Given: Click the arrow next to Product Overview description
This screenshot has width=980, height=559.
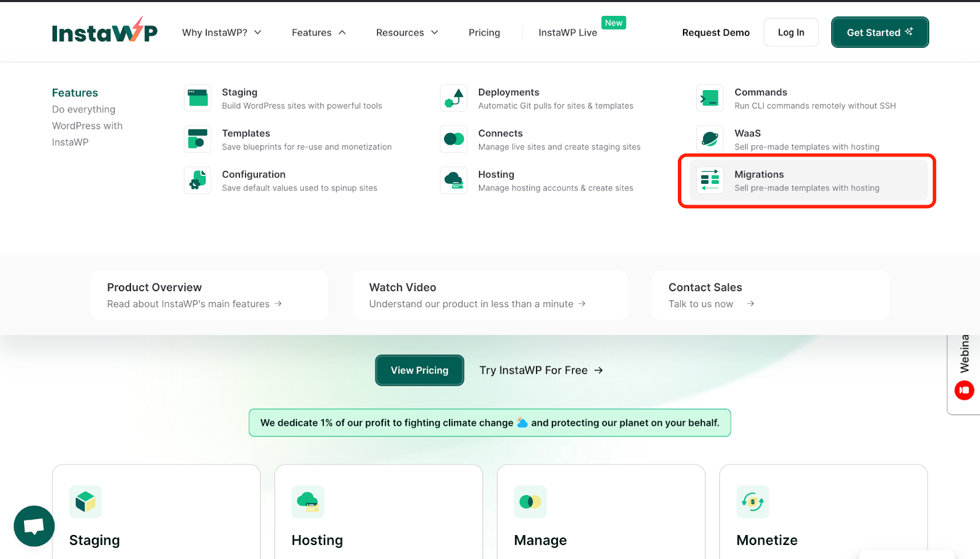Looking at the screenshot, I should pyautogui.click(x=278, y=303).
